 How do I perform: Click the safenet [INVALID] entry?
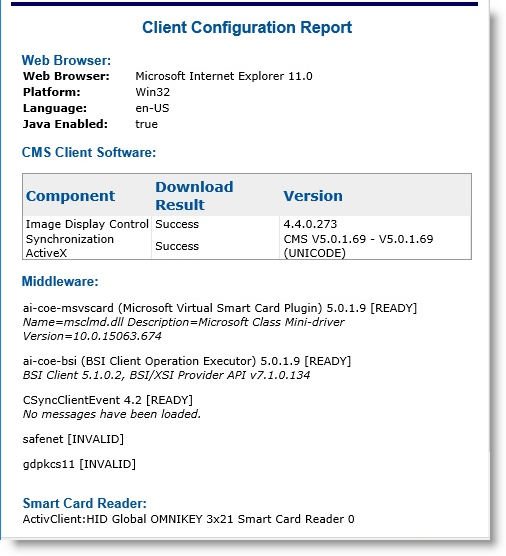coord(73,439)
